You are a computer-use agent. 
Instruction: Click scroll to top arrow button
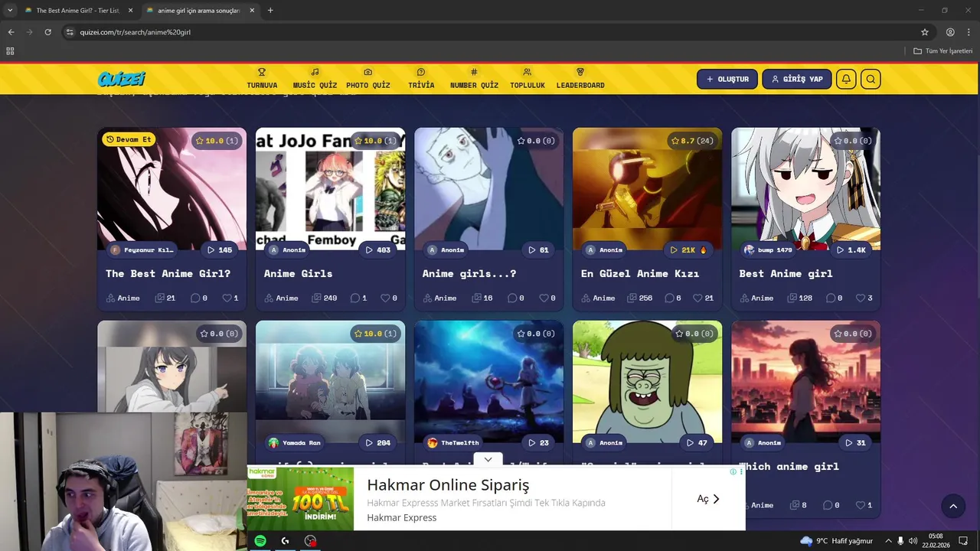coord(953,506)
